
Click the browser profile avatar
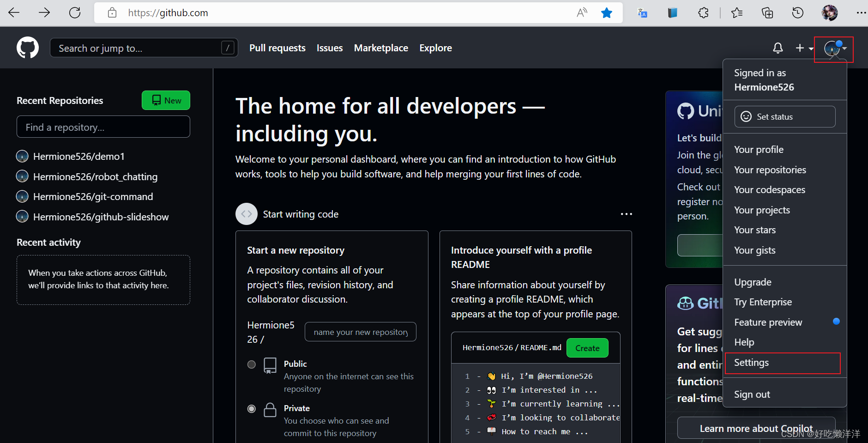(x=830, y=12)
